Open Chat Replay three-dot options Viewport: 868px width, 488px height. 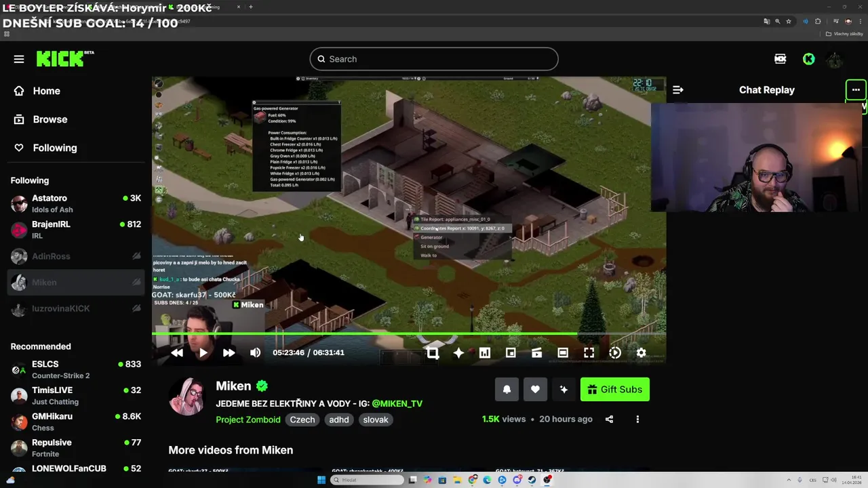pos(856,89)
